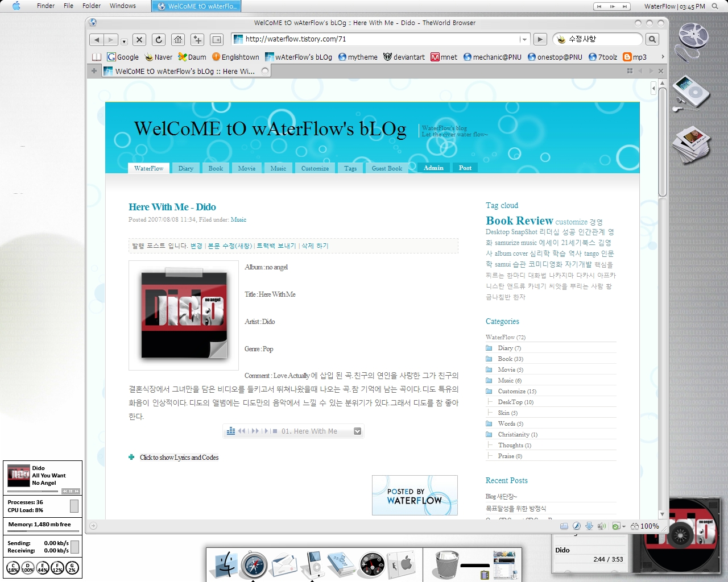Open the Google bookmark
Viewport: 728px width, 582px height.
123,57
